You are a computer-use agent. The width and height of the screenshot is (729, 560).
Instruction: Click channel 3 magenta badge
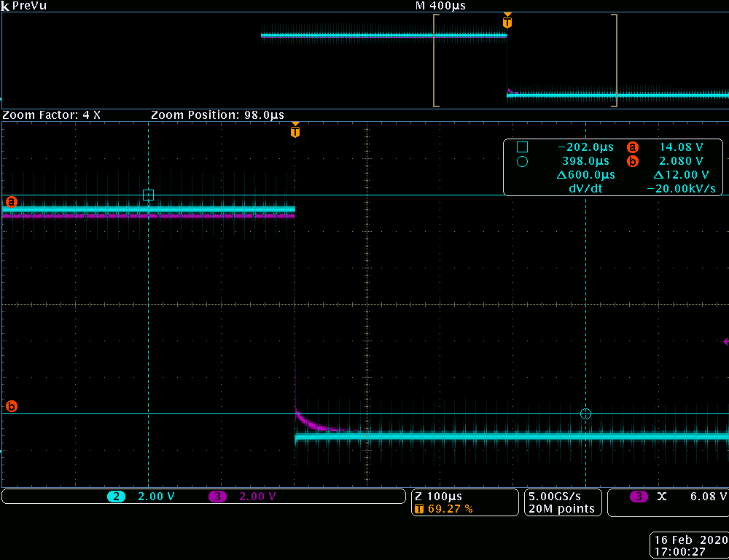(x=217, y=497)
